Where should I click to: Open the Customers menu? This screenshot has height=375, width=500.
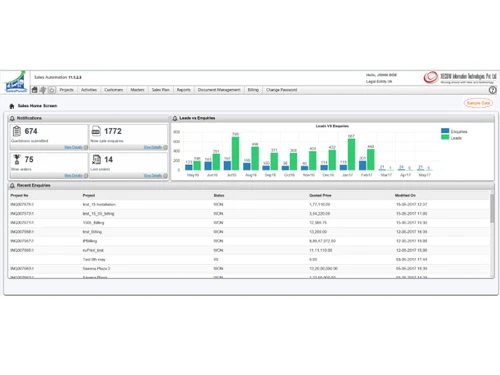114,90
